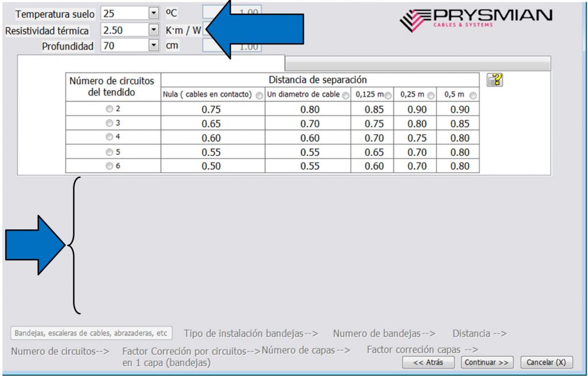Select the 3 circuits radio button
This screenshot has width=588, height=376.
coord(109,123)
